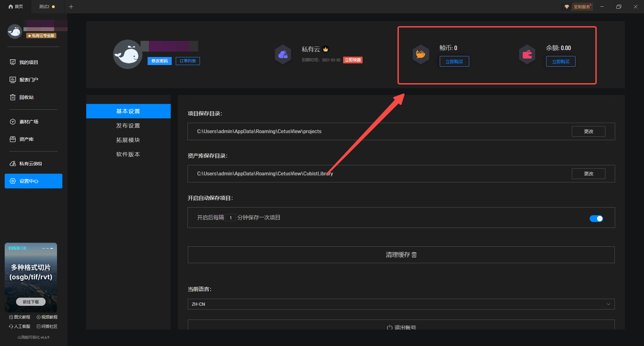Switch to the 发布设置 tab
Viewport: 644px width, 346px height.
(128, 126)
